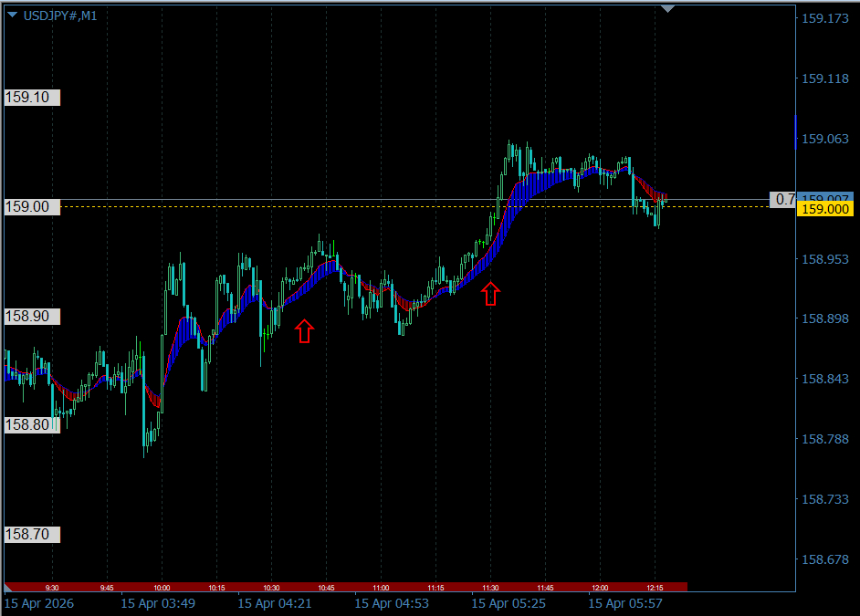Click the small gray triangle at chart's bottom-left corner
The width and height of the screenshot is (860, 616).
point(7,588)
